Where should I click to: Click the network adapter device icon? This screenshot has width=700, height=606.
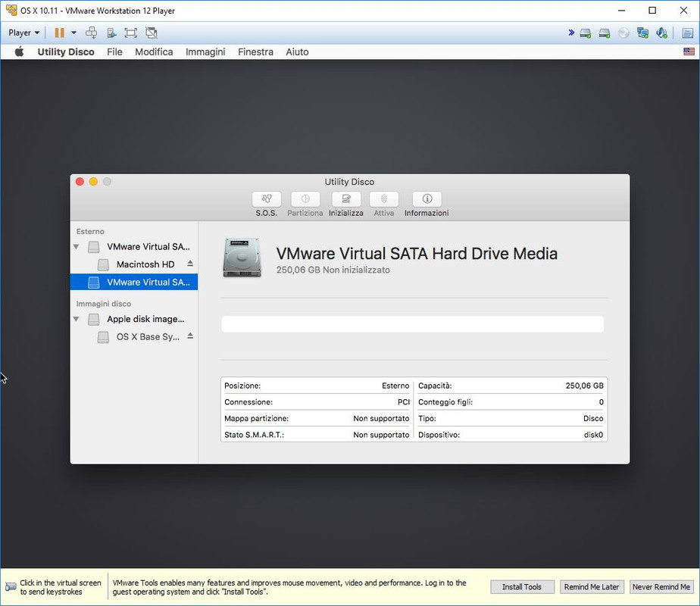tap(643, 33)
